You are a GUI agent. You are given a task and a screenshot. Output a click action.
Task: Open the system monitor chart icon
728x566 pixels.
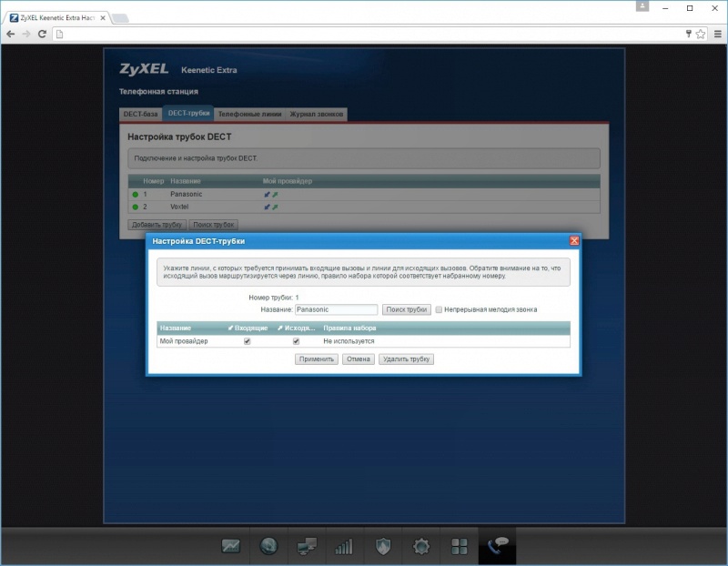click(x=231, y=547)
